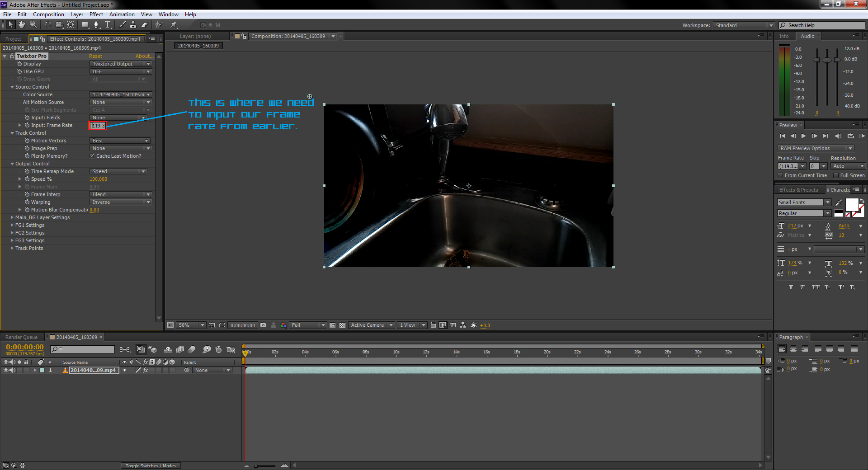Click the Speed % value 100.000
Viewport: 868px width, 470px height.
[98, 179]
